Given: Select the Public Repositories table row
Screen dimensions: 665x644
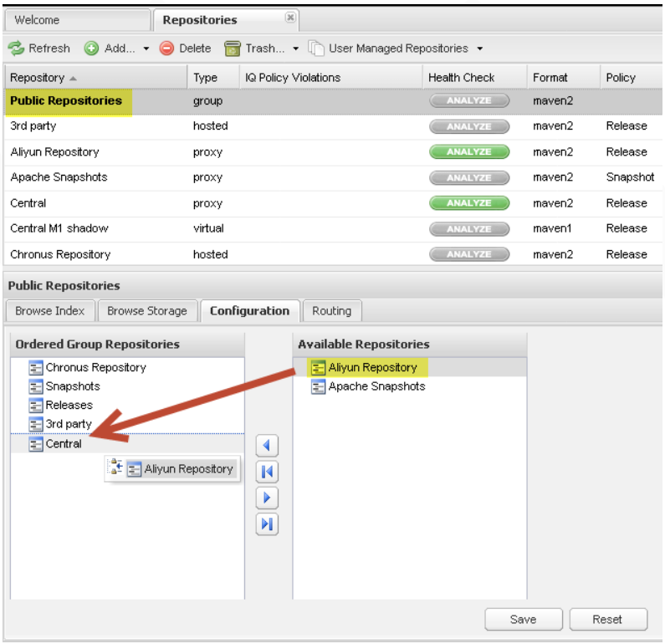Looking at the screenshot, I should click(x=333, y=101).
